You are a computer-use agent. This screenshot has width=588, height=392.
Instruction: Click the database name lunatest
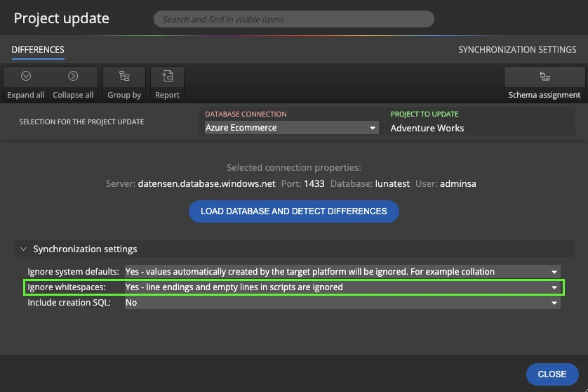[x=392, y=183]
